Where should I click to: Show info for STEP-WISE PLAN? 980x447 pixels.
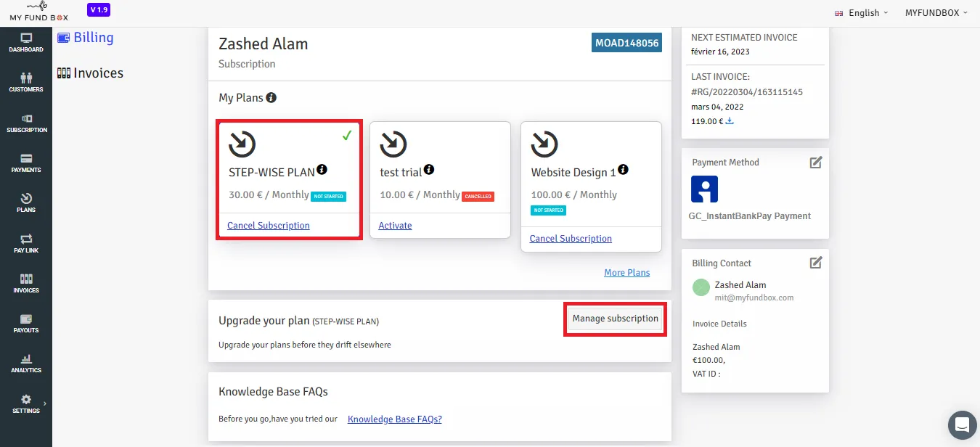tap(322, 170)
